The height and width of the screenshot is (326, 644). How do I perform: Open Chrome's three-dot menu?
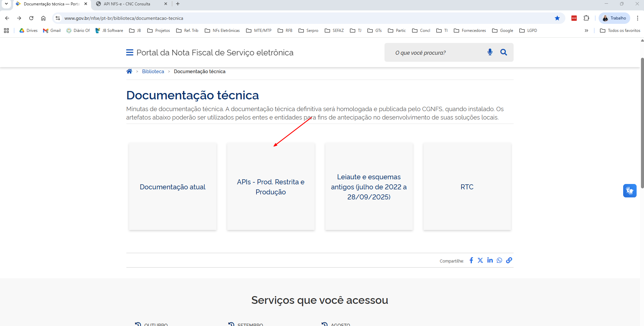[637, 18]
